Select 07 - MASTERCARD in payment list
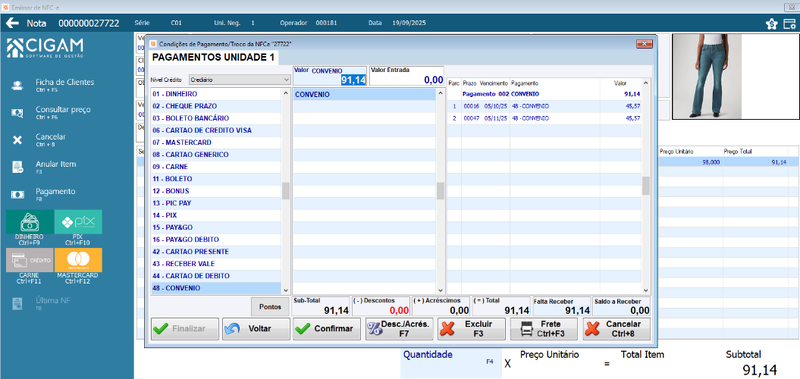 tap(216, 142)
